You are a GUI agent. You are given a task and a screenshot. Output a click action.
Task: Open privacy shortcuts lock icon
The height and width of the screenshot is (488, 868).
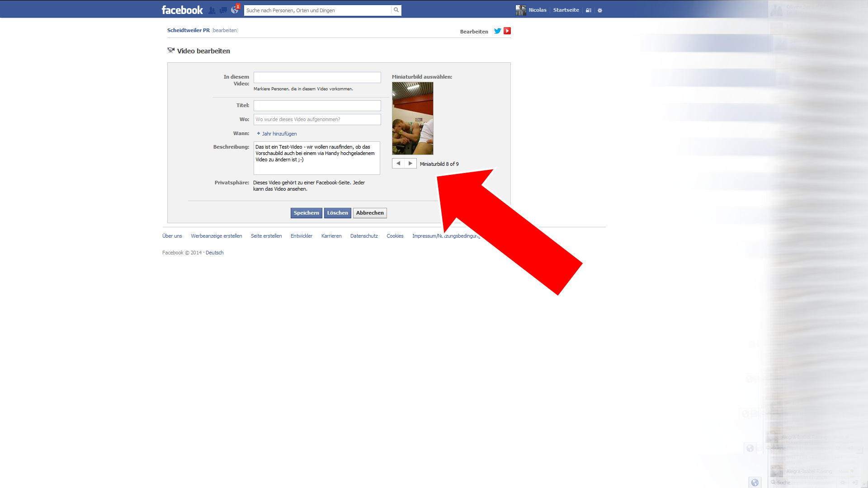point(589,10)
